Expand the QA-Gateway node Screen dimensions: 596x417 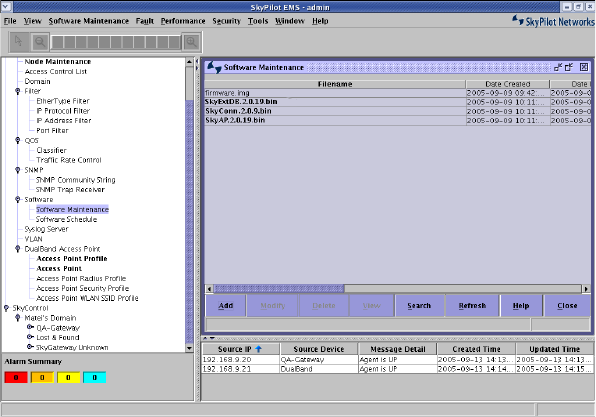coord(30,327)
